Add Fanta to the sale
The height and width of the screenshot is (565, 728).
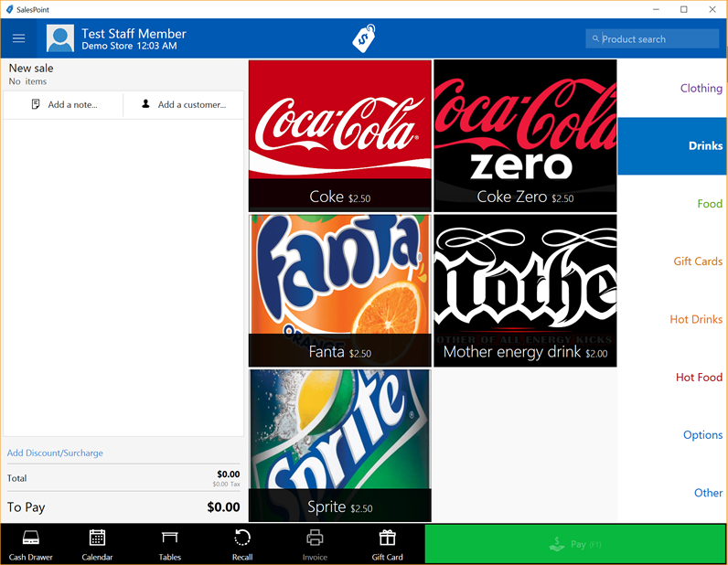340,291
